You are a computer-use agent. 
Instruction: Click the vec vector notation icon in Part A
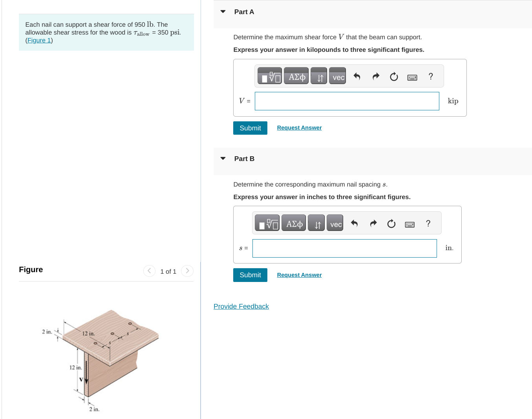click(x=337, y=77)
